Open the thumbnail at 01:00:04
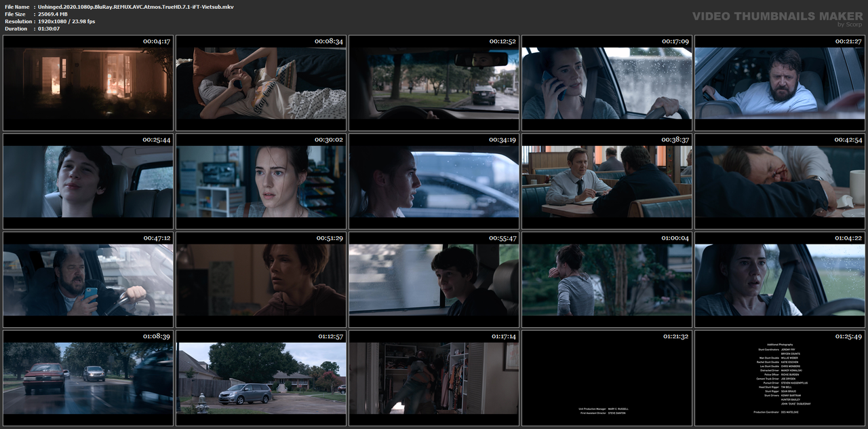Screen dimensions: 868x429 [607, 280]
